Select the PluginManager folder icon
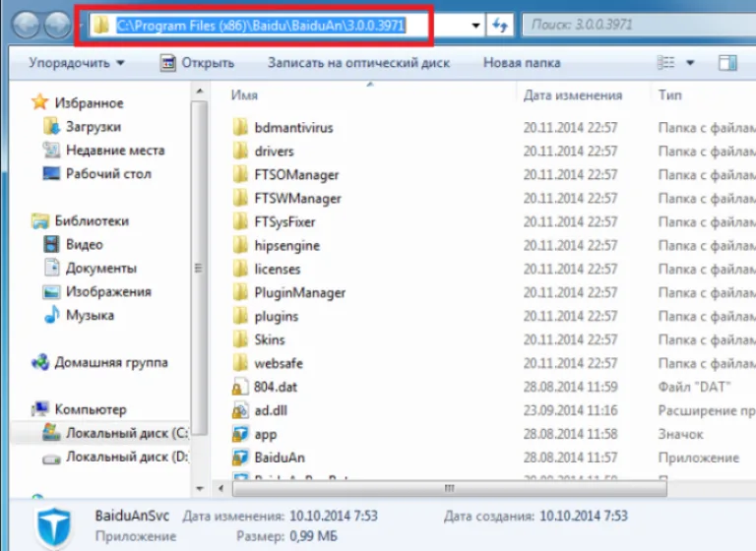This screenshot has width=756, height=551. pos(240,292)
